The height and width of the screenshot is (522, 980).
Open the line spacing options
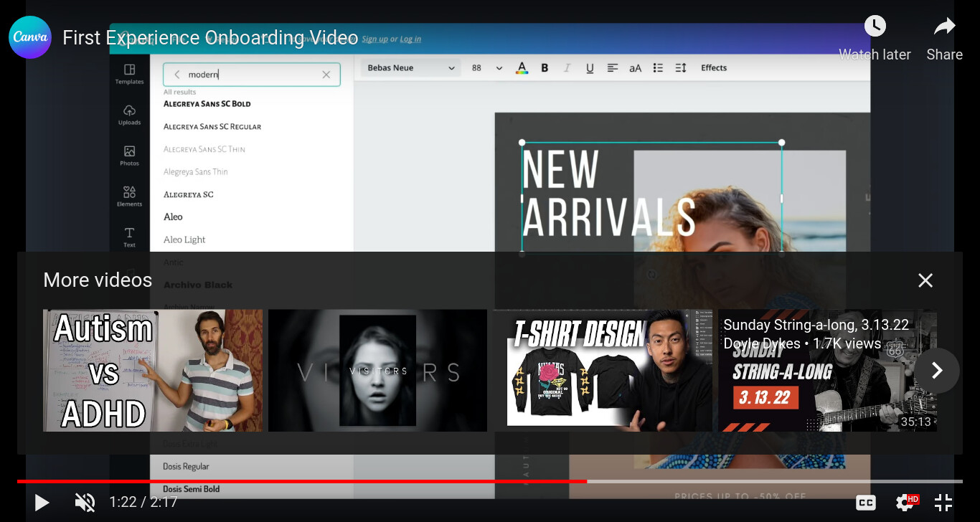click(x=681, y=68)
